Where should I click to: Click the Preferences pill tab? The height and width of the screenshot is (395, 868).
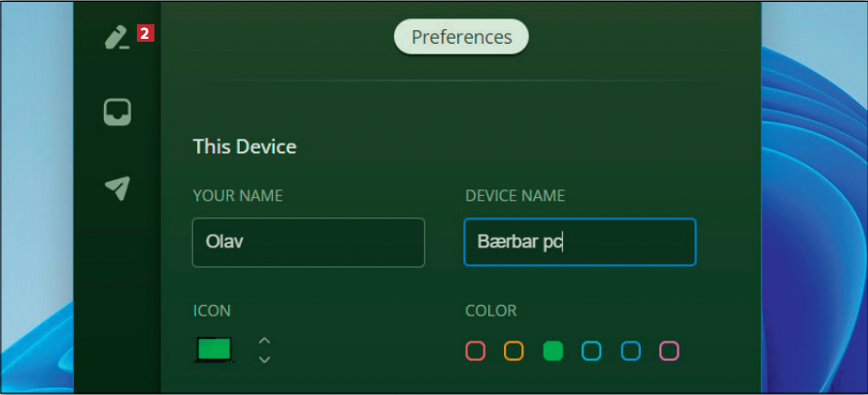[461, 37]
